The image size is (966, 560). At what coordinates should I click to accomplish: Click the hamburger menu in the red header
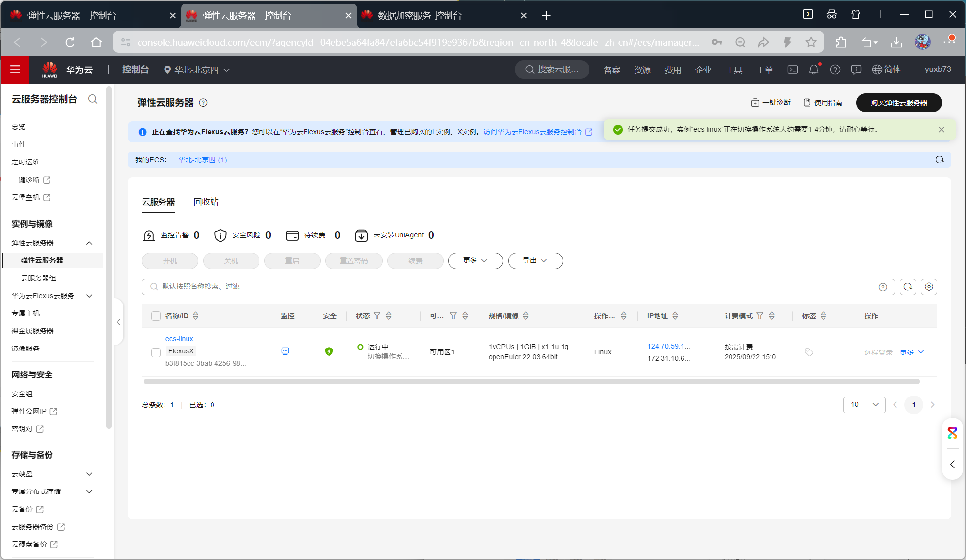pyautogui.click(x=15, y=70)
